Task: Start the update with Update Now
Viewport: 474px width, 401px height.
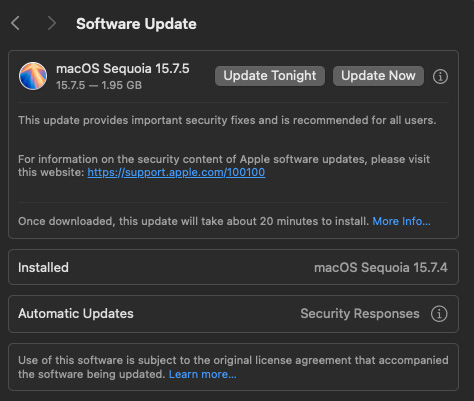Action: 378,76
